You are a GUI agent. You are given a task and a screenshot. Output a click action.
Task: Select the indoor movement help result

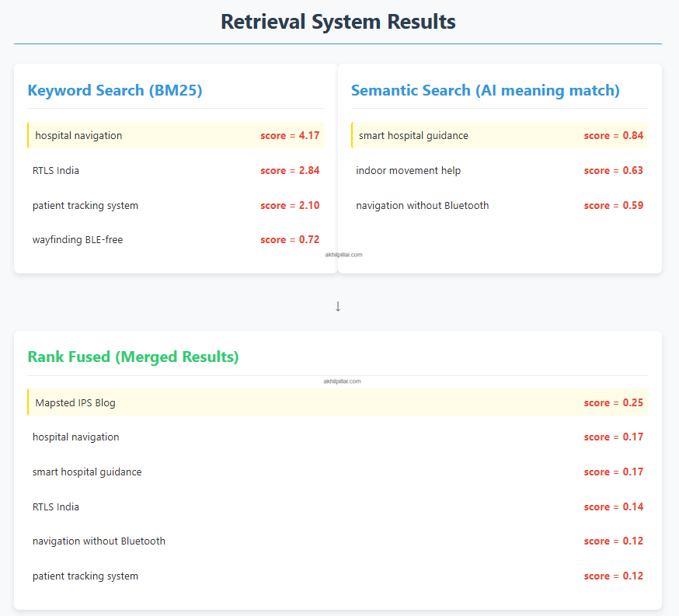coord(500,171)
